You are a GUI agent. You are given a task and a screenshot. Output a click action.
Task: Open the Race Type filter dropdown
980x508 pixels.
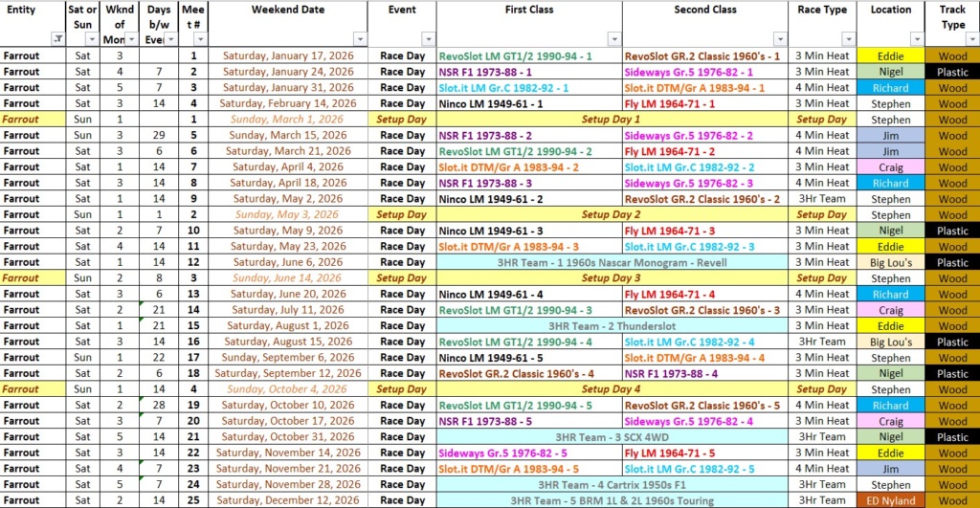(849, 39)
